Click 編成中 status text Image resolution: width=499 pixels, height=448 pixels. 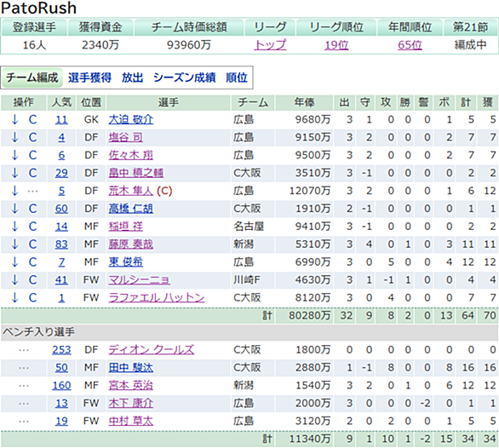point(470,45)
